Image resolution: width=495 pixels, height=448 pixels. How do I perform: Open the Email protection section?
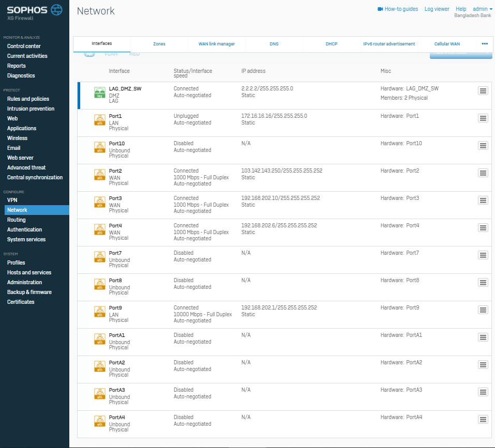pyautogui.click(x=13, y=148)
